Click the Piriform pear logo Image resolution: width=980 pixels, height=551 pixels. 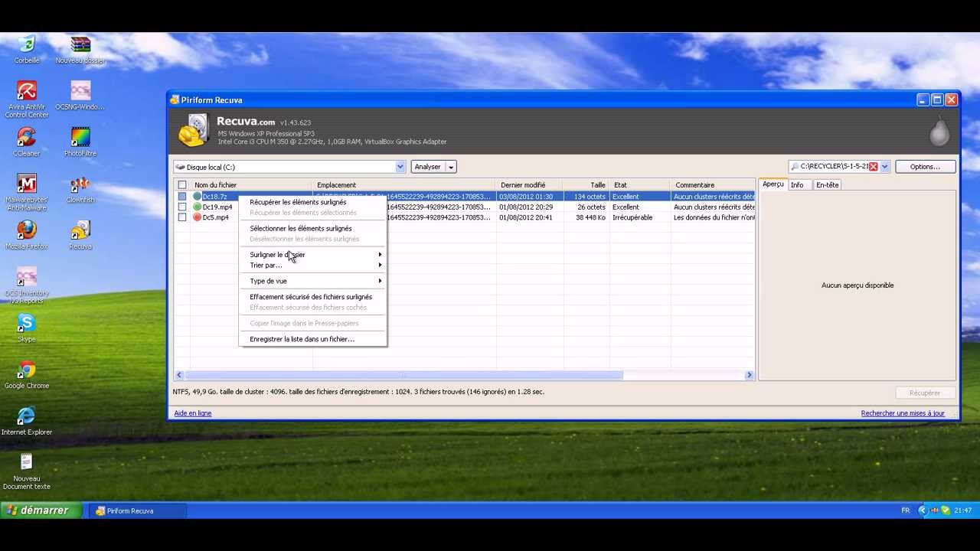(x=939, y=132)
